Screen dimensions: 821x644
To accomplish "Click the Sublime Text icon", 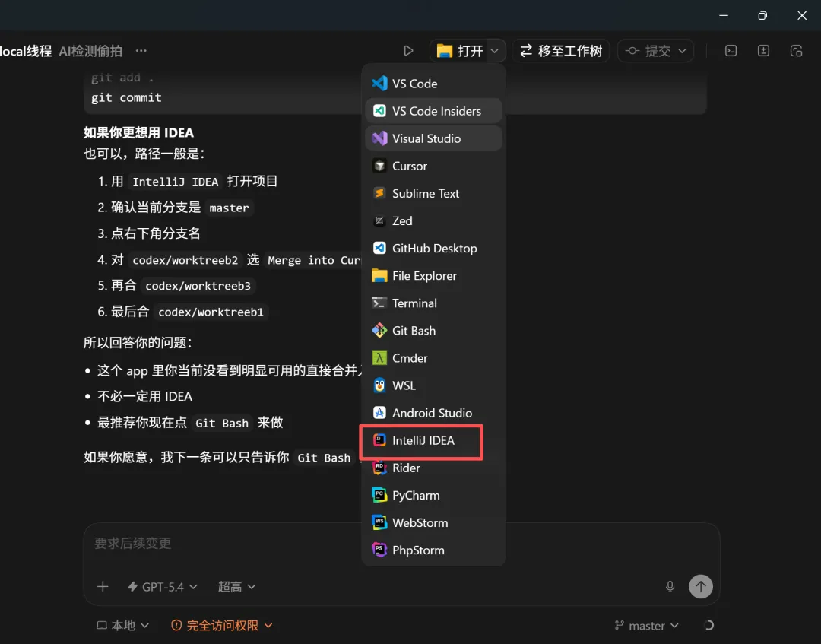I will click(379, 193).
